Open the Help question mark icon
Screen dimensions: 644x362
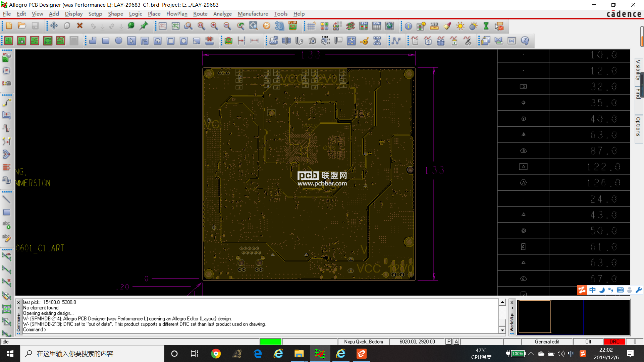point(525,41)
